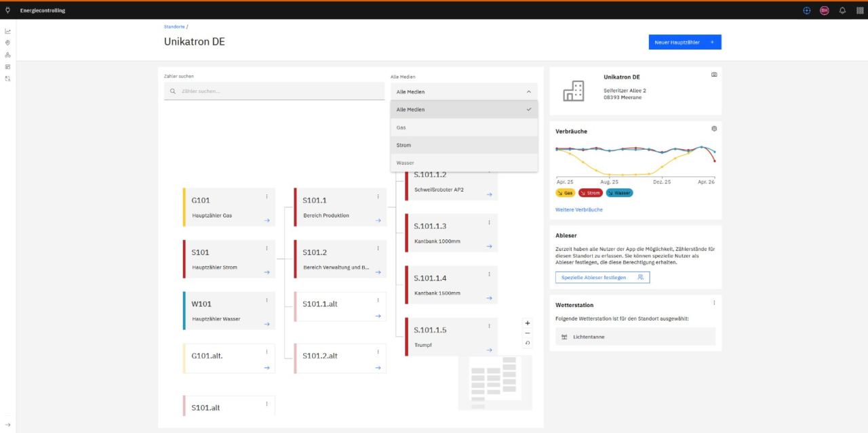Viewport: 868px width, 433px height.
Task: Collapse the Alle Medien dropdown
Action: pyautogui.click(x=464, y=91)
